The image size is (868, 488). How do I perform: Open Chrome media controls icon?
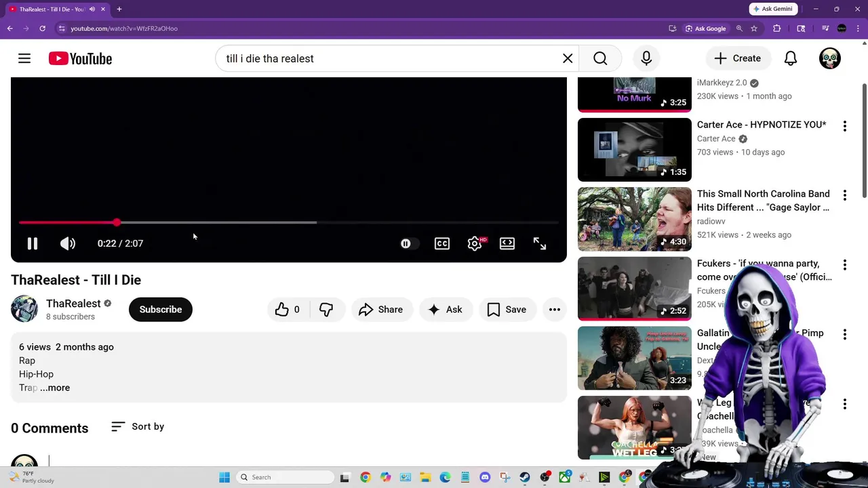point(825,28)
